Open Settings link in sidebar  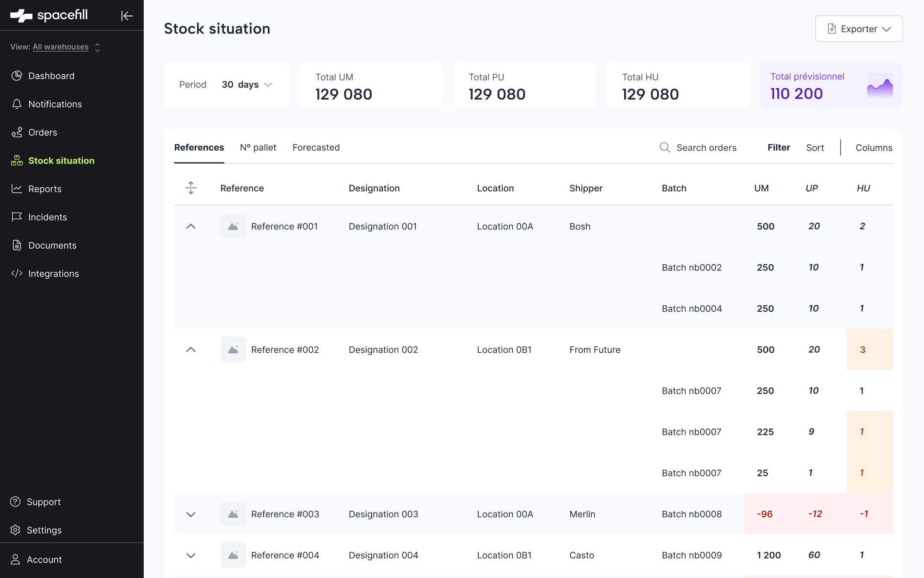click(44, 530)
